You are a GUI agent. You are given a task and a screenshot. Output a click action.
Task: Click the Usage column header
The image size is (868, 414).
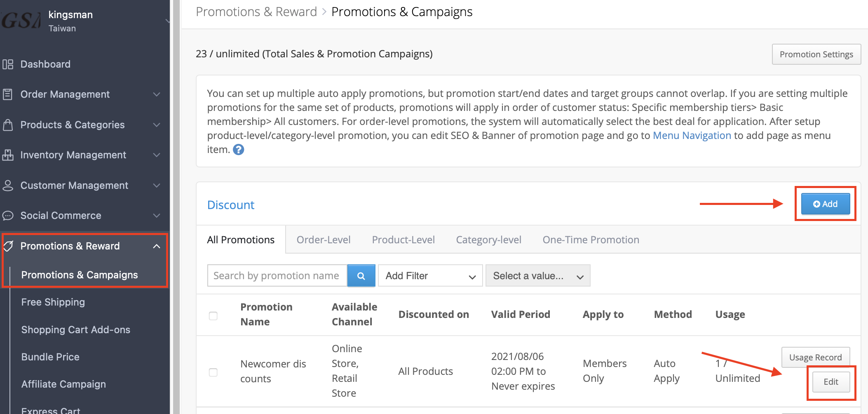tap(730, 314)
